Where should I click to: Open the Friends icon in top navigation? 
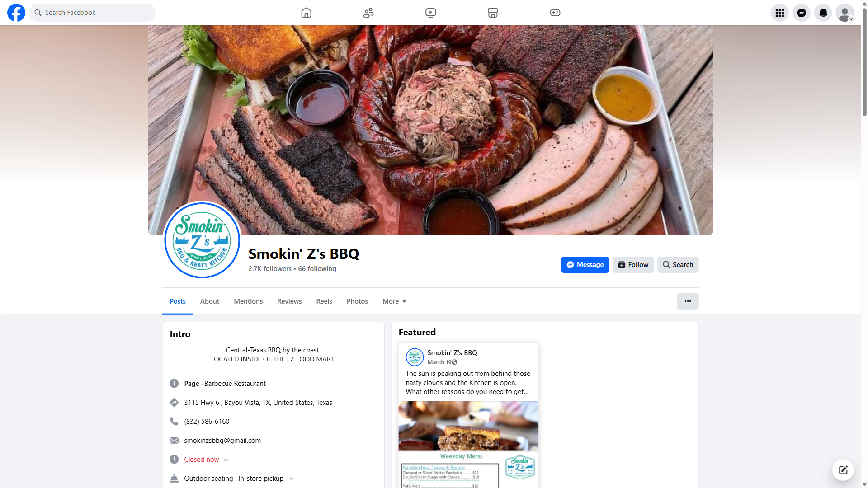(x=368, y=13)
